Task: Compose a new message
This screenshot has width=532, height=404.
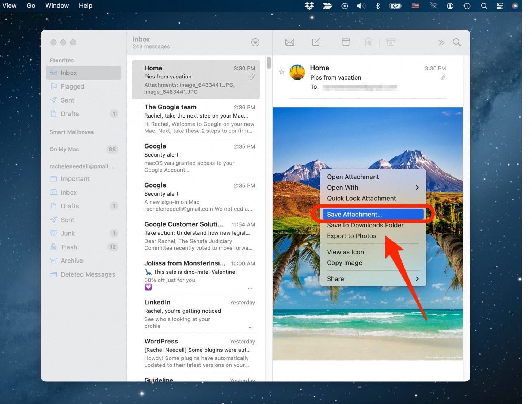Action: point(316,42)
